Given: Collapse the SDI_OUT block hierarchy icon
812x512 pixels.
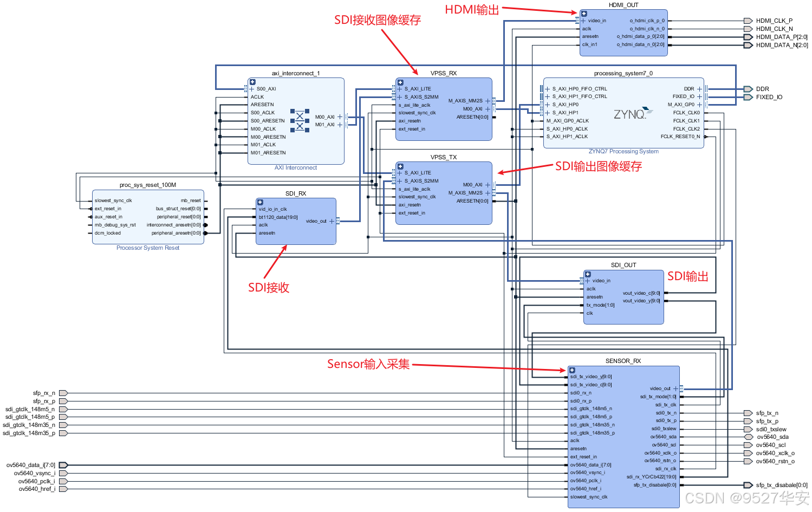Looking at the screenshot, I should click(x=588, y=274).
